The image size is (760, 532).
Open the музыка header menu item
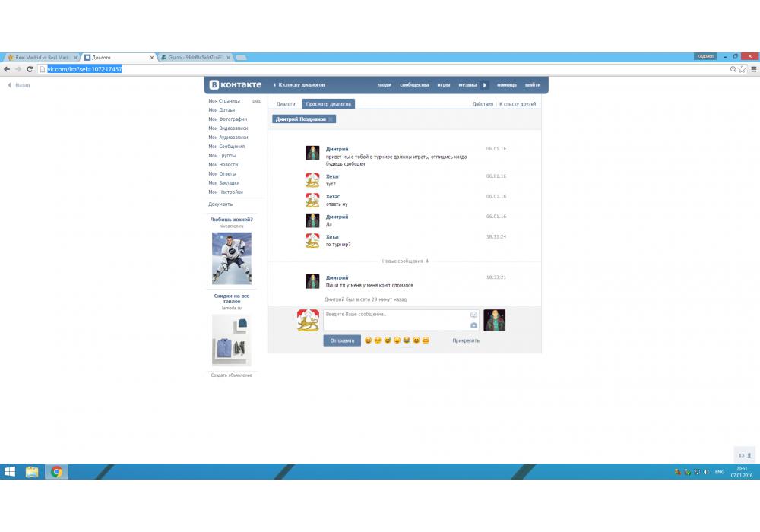tap(467, 85)
